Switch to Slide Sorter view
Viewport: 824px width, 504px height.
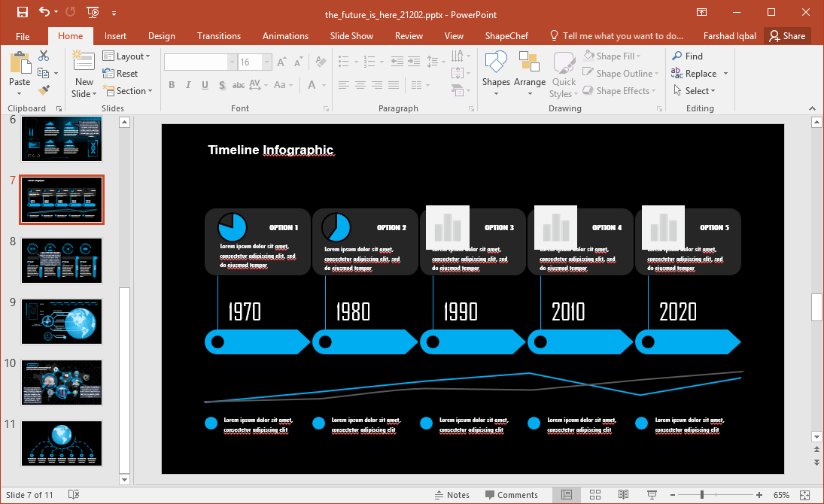(x=595, y=495)
